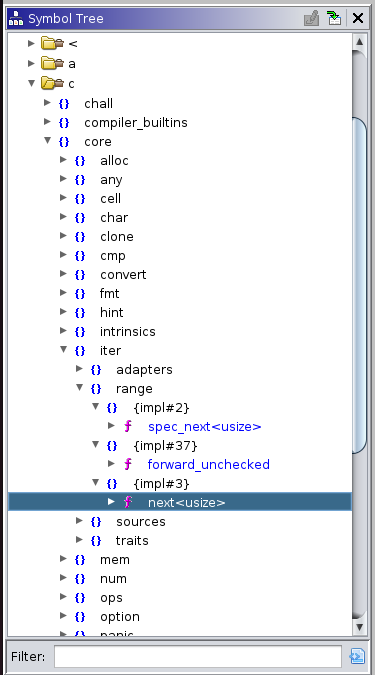Click the namespace icon beside sources
Viewport: 375px width, 675px height.
click(x=96, y=521)
